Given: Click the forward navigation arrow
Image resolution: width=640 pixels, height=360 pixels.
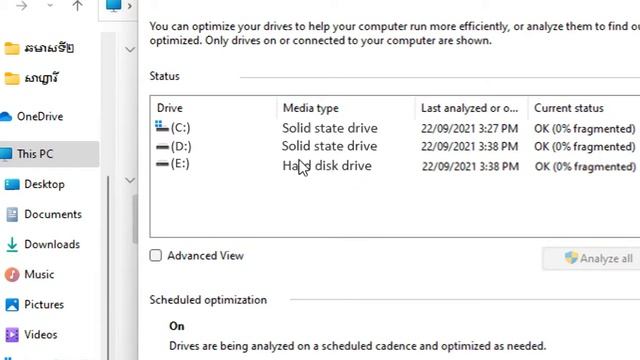Looking at the screenshot, I should click(22, 6).
